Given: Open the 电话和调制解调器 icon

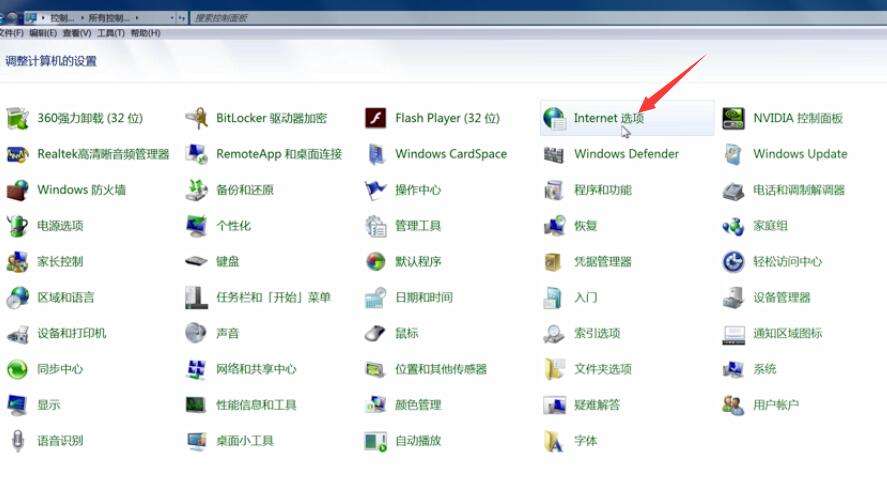Looking at the screenshot, I should coord(733,191).
